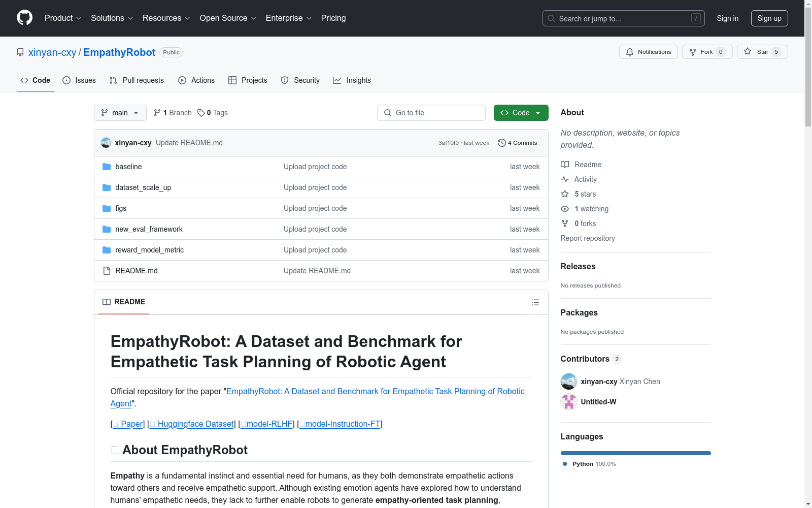
Task: Click the Notifications bell button
Action: tap(648, 52)
